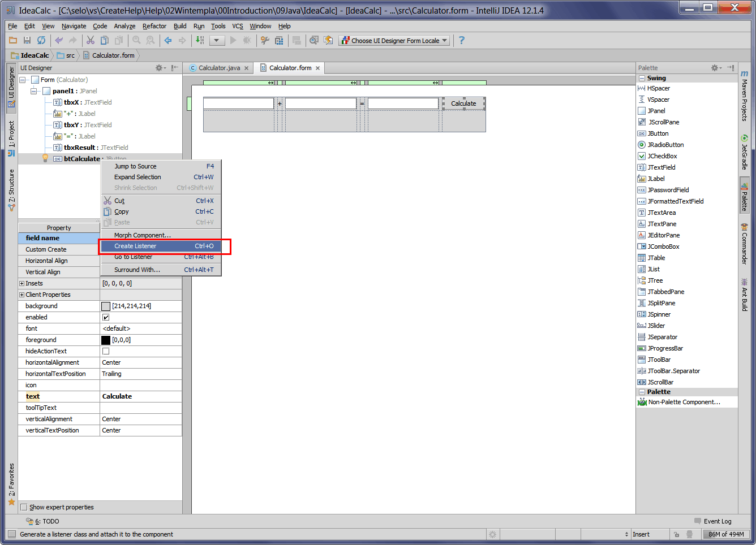Select JSlider in the Palette
The width and height of the screenshot is (756, 545).
click(656, 326)
